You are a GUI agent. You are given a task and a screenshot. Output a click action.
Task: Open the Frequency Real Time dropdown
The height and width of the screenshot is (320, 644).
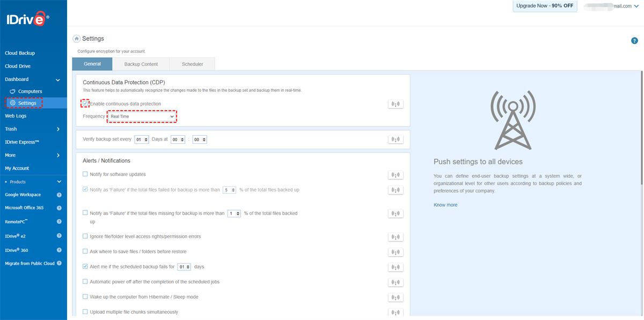point(142,117)
